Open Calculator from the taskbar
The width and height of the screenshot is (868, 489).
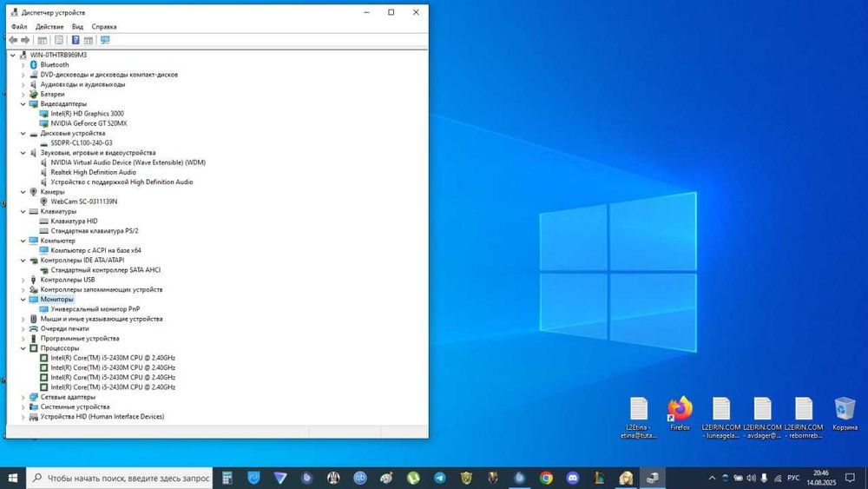point(227,478)
